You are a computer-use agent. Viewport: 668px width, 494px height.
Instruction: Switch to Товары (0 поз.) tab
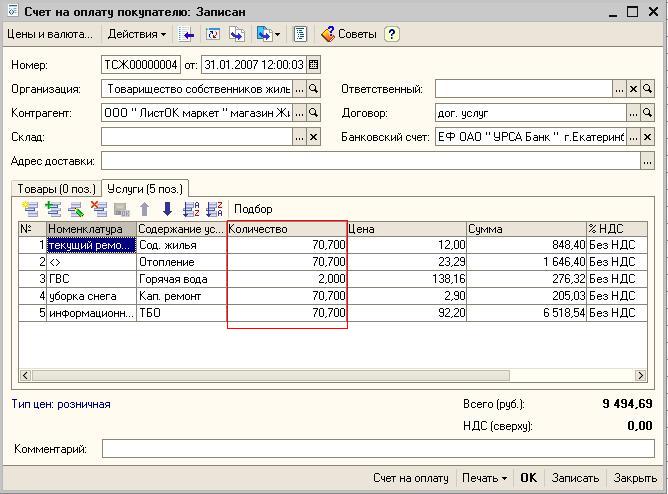coord(56,189)
